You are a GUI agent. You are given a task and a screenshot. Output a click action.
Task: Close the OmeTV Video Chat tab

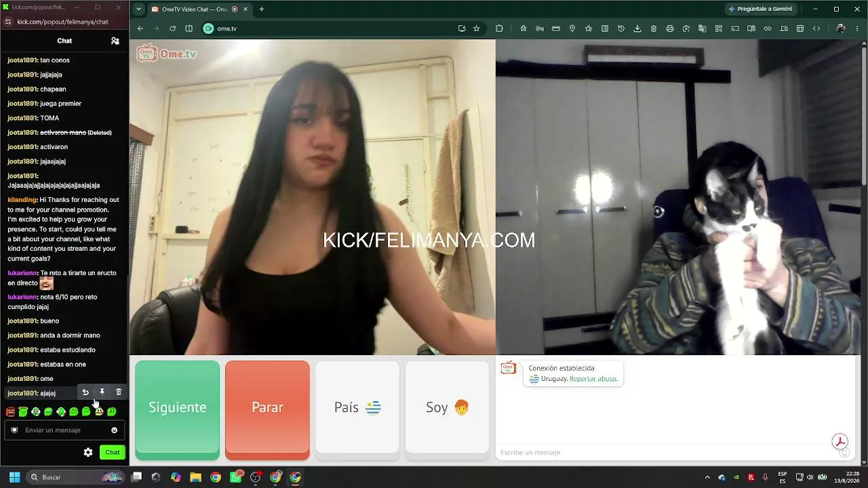245,9
